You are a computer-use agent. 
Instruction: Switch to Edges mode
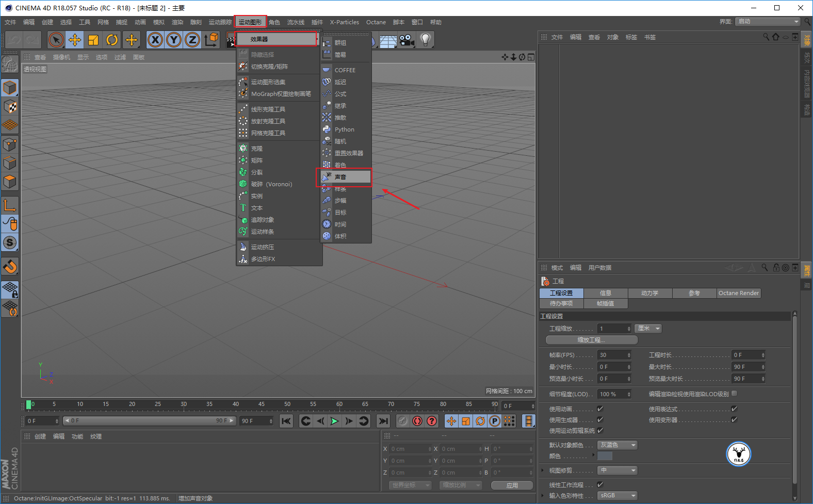coord(10,163)
